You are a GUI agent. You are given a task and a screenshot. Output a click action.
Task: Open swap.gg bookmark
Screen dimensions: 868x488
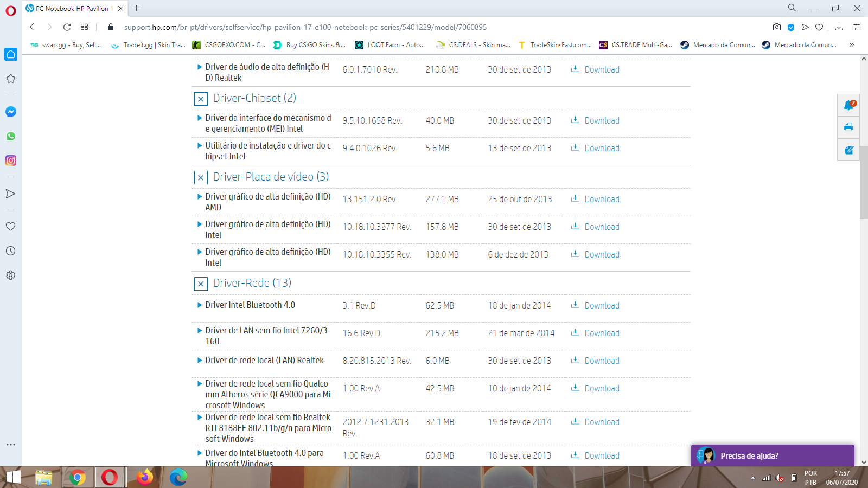66,45
